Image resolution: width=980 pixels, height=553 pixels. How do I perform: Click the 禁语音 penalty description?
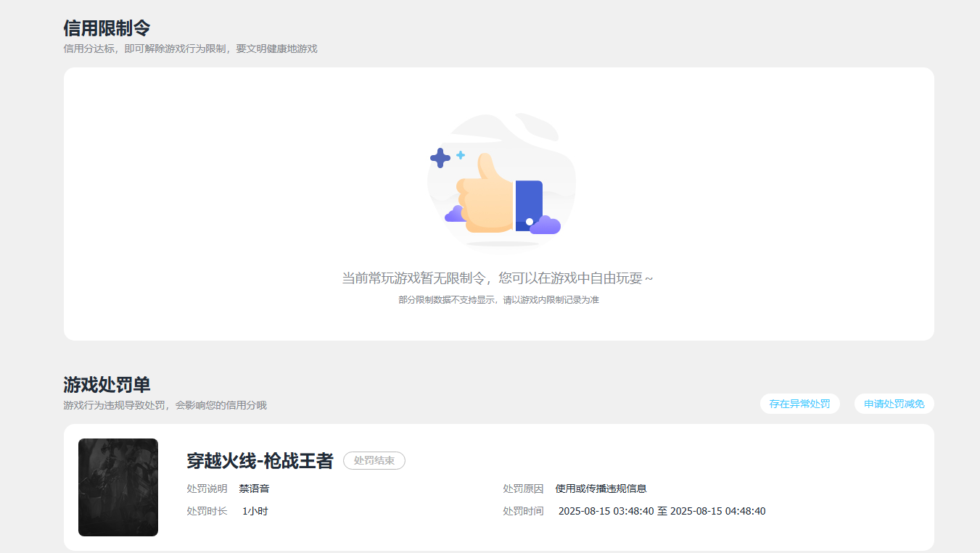pos(254,488)
